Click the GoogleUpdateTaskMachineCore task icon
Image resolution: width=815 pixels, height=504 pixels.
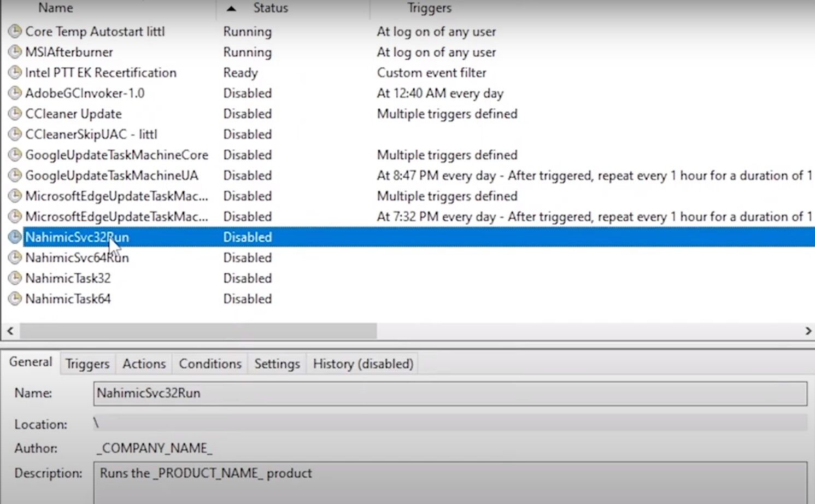coord(15,155)
